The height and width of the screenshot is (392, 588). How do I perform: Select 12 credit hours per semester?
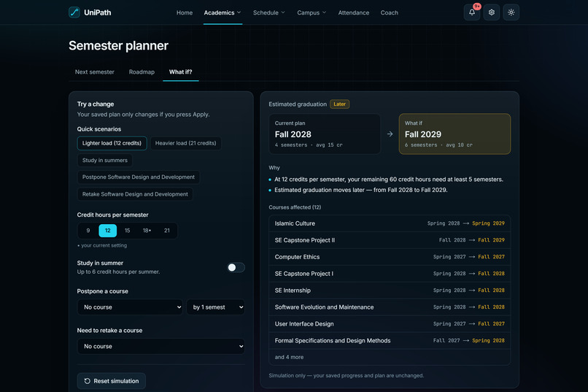[x=108, y=231]
